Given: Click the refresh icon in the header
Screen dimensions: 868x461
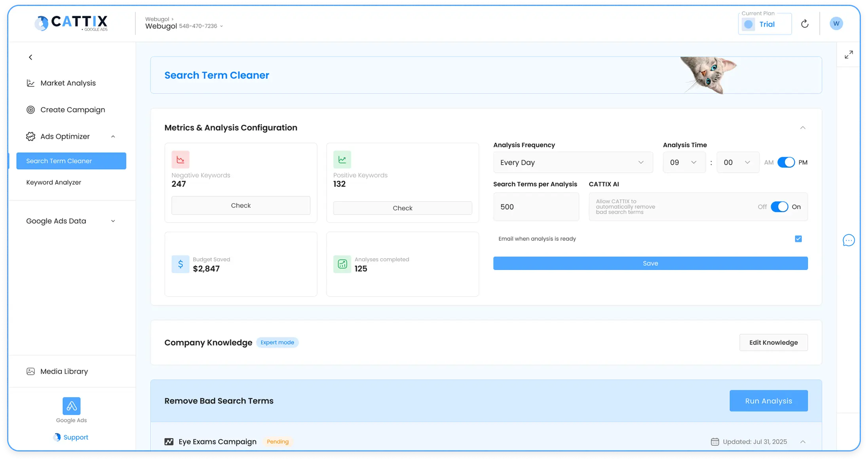Looking at the screenshot, I should click(805, 23).
